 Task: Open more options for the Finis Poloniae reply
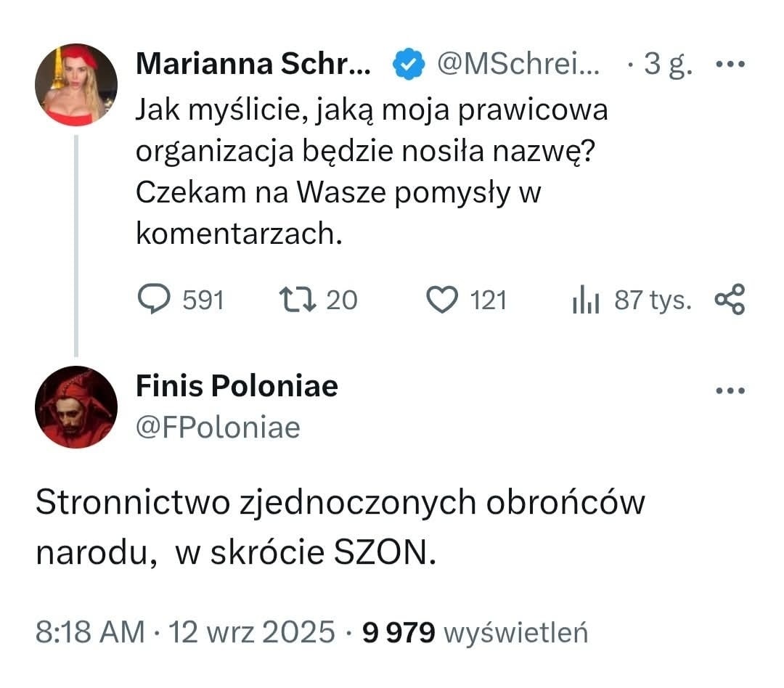click(730, 390)
